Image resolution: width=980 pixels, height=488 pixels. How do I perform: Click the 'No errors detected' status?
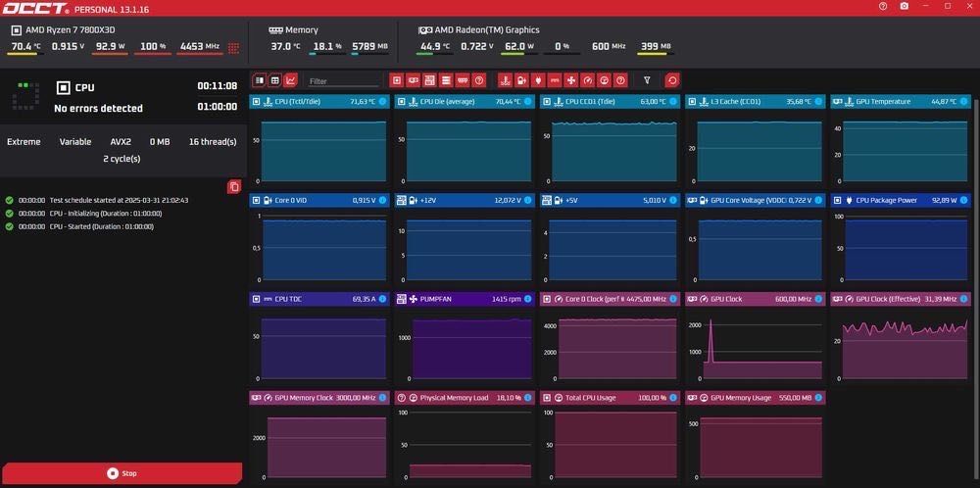click(98, 108)
